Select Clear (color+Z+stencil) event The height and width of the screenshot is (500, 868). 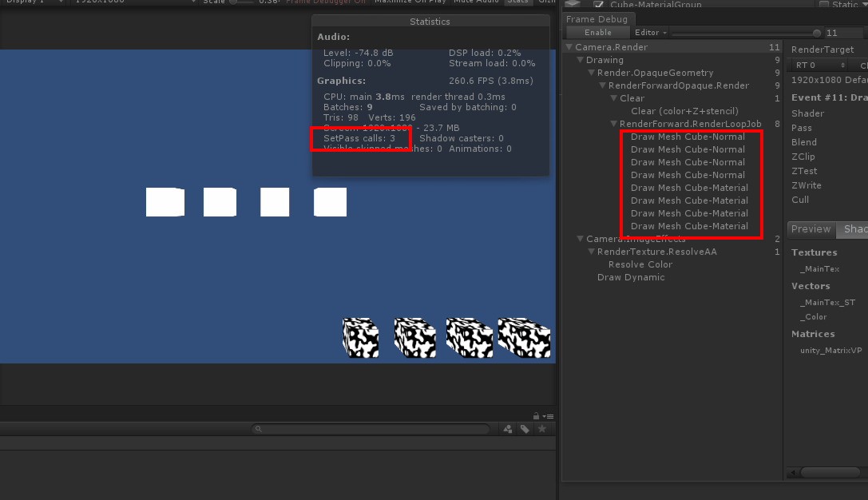pyautogui.click(x=684, y=111)
